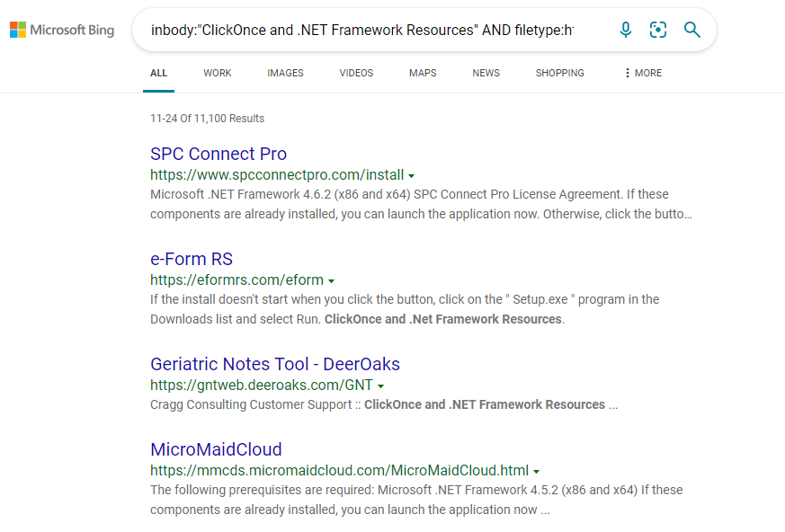Open the Maps tab
The width and height of the screenshot is (785, 532).
(x=423, y=73)
